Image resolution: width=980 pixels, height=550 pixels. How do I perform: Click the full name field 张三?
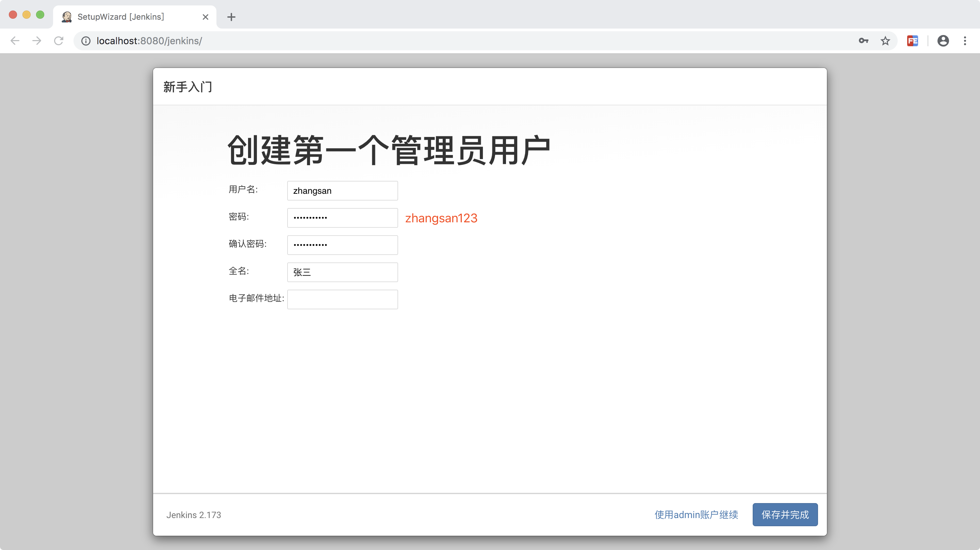pyautogui.click(x=342, y=272)
